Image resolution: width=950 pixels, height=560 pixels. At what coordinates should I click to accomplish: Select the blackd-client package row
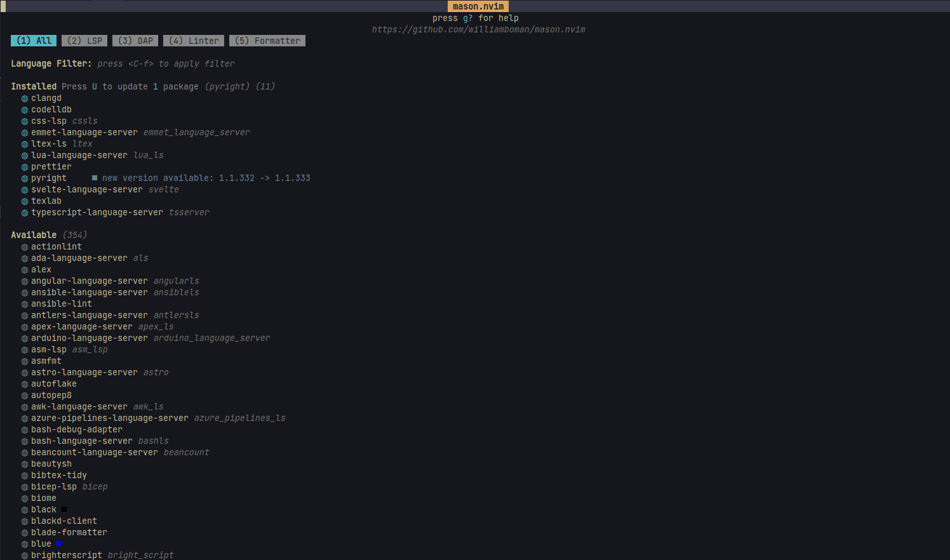(59, 521)
